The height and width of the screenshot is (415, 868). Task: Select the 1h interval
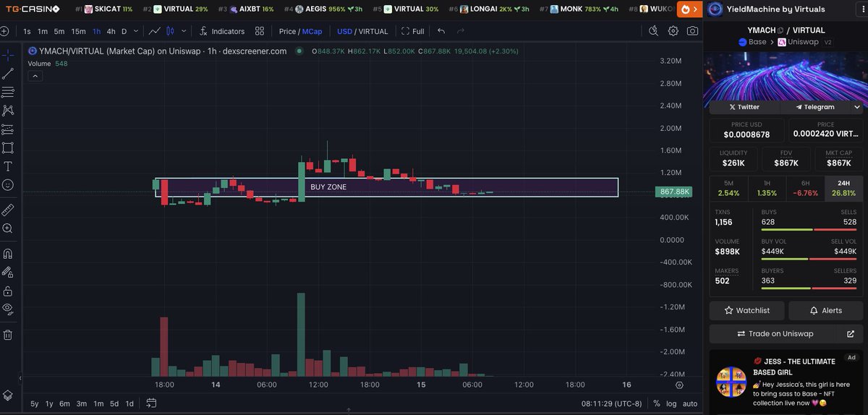tap(96, 31)
